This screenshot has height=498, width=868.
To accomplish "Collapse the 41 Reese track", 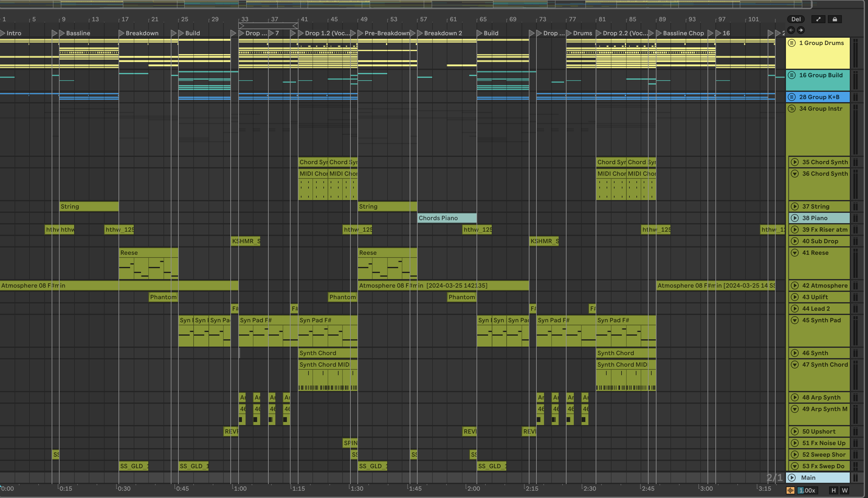I will [795, 253].
